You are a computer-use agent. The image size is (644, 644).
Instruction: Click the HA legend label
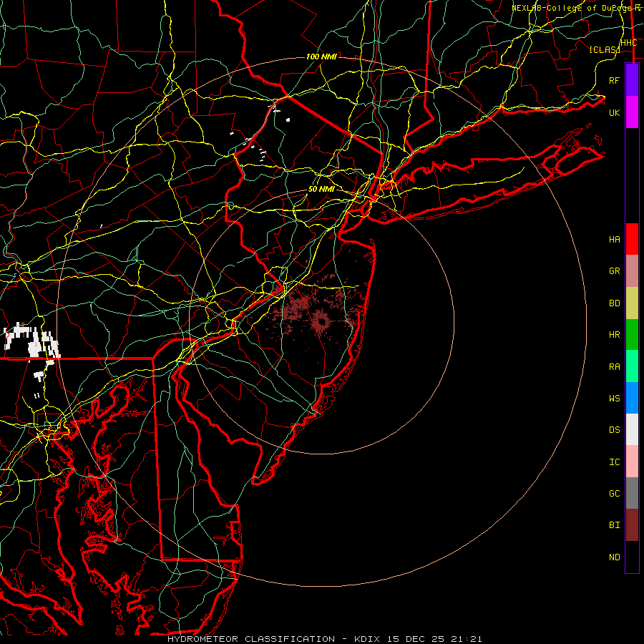point(615,240)
